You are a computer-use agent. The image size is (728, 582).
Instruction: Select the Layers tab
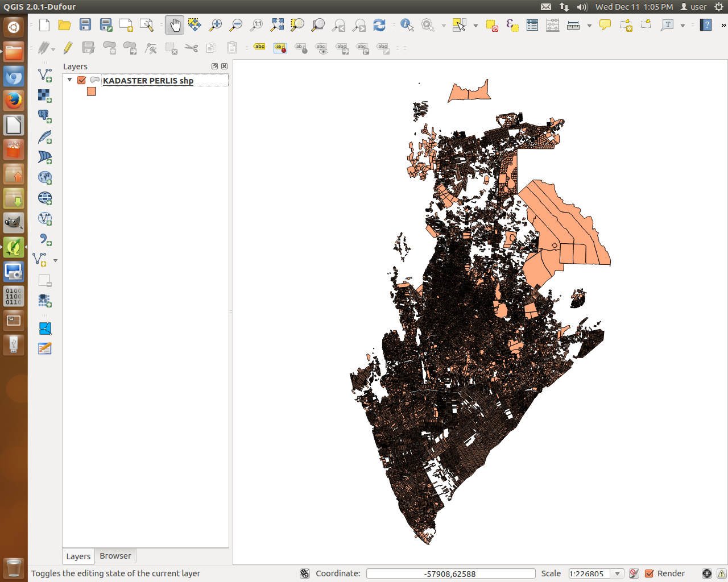(78, 556)
